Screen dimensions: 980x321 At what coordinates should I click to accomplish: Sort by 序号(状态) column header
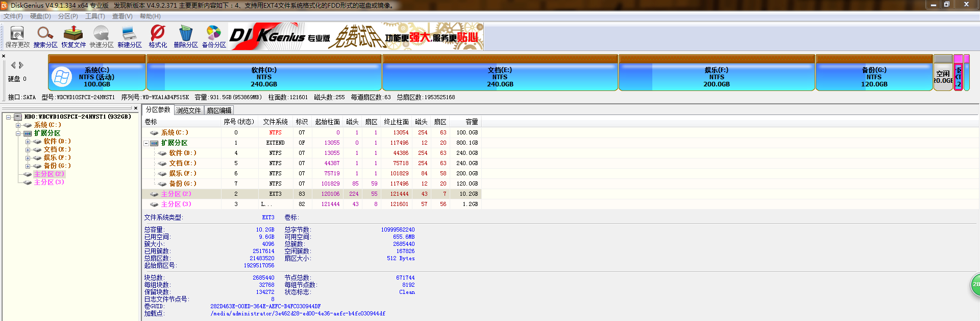[239, 122]
